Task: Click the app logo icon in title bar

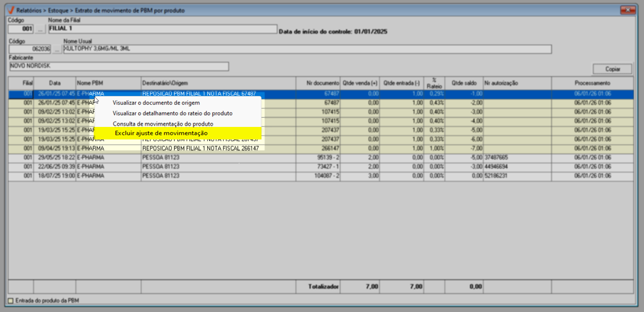Action: coord(11,10)
